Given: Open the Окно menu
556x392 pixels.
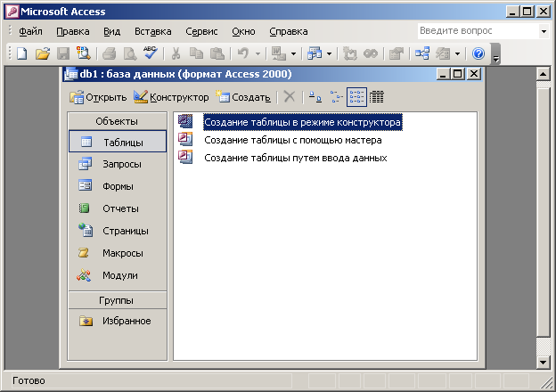Looking at the screenshot, I should click(243, 31).
